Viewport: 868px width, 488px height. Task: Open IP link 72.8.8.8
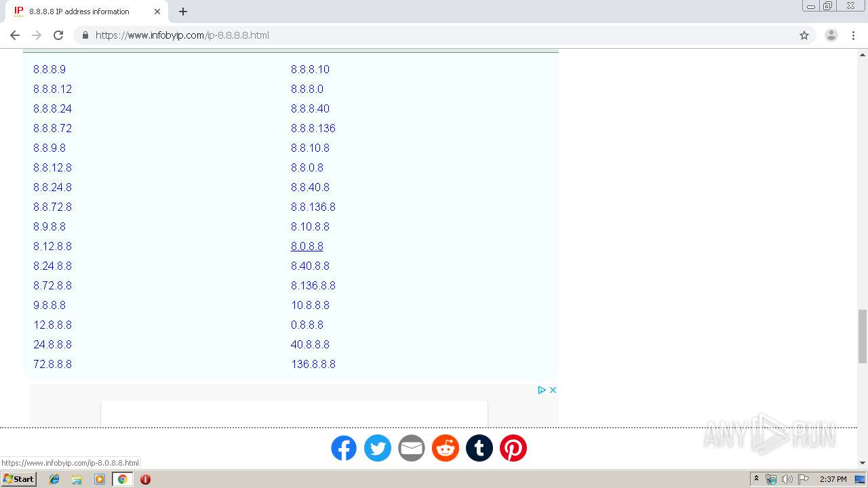pos(52,364)
